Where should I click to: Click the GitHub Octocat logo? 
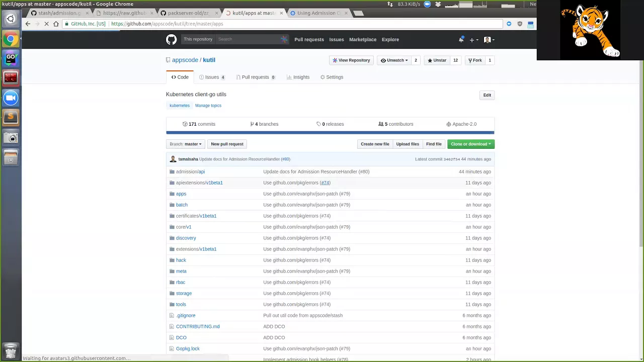coord(172,39)
